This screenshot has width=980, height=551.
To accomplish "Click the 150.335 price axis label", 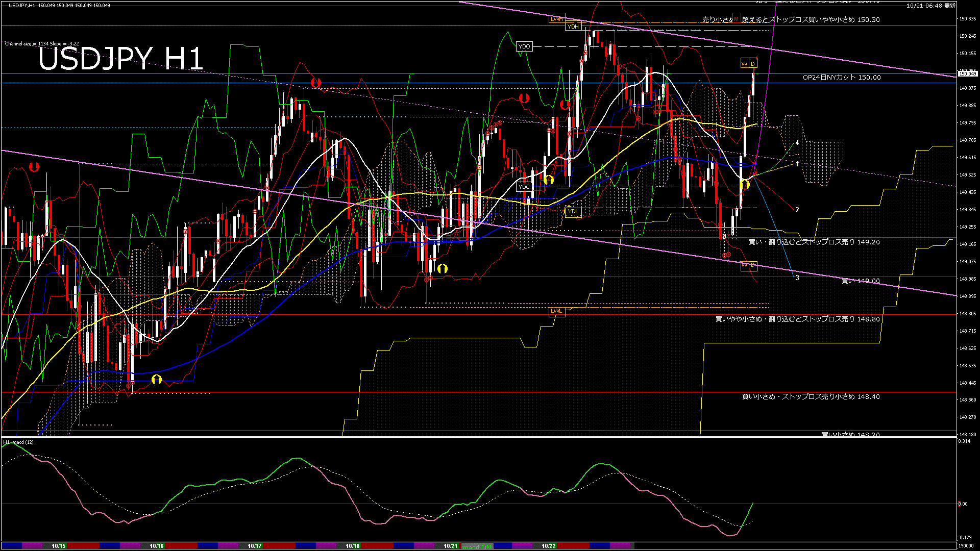I will pos(968,19).
